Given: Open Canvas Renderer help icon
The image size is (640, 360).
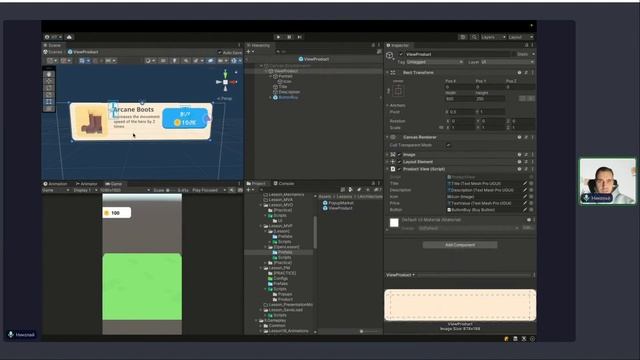Looking at the screenshot, I should 519,137.
